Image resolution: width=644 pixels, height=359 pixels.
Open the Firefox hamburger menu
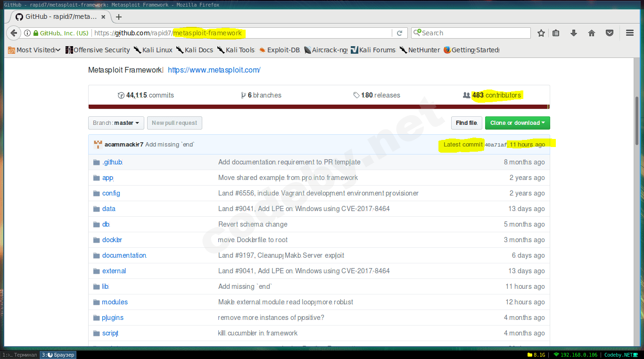pyautogui.click(x=630, y=33)
